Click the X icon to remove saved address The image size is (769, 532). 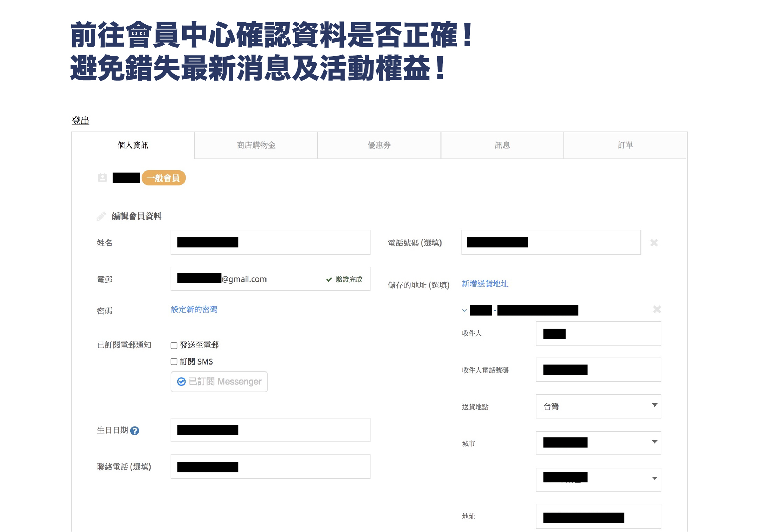[657, 309]
